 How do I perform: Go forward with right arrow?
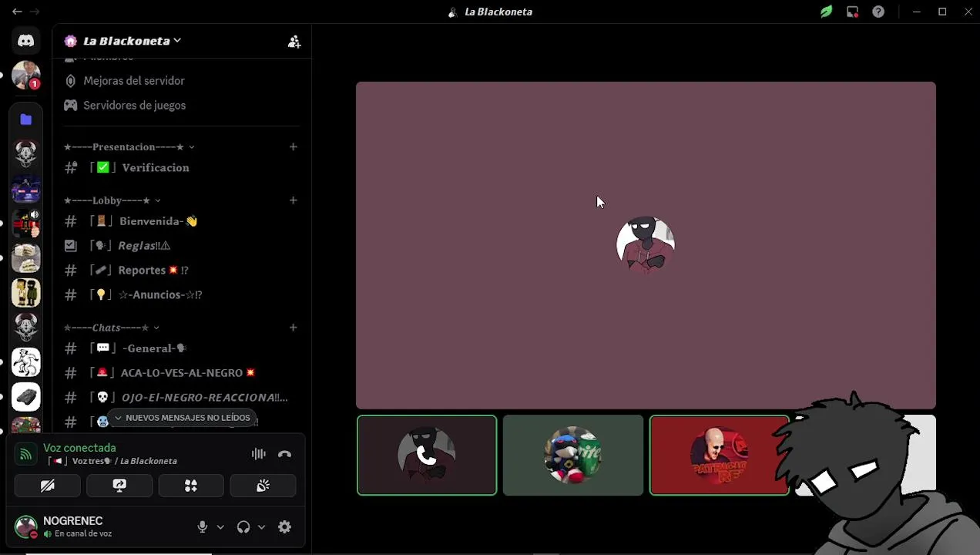click(x=35, y=12)
